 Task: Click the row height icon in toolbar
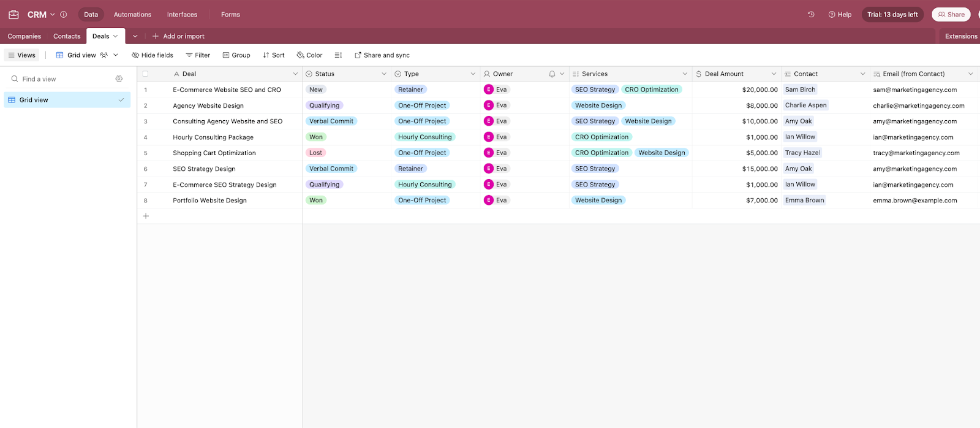(x=338, y=55)
